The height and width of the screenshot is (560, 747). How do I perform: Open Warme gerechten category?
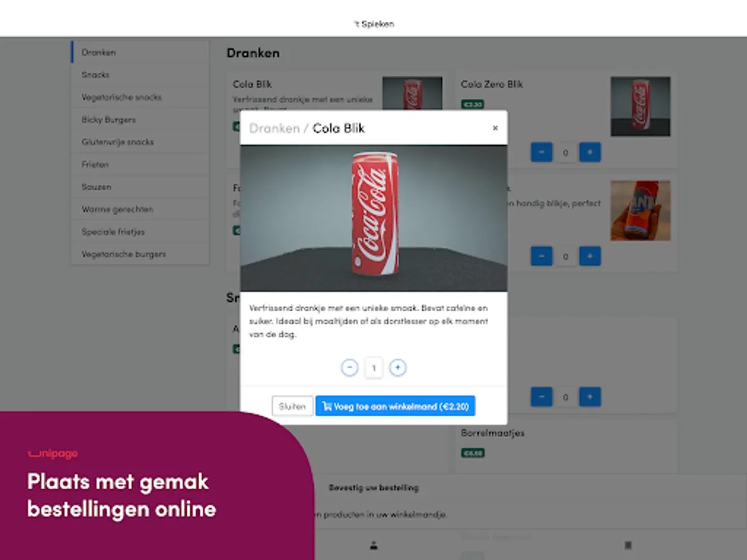click(140, 209)
